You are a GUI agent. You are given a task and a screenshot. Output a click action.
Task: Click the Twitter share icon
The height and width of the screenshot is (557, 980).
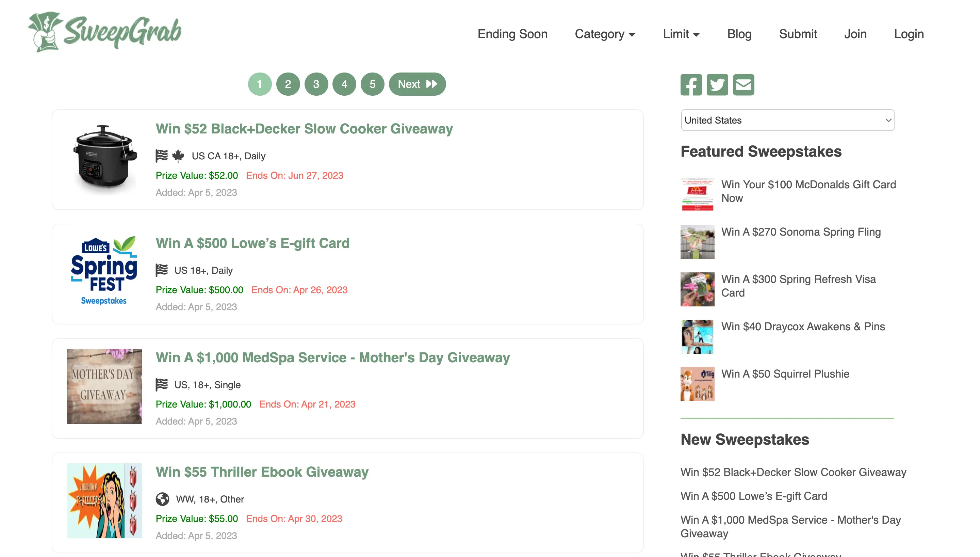[x=717, y=84]
